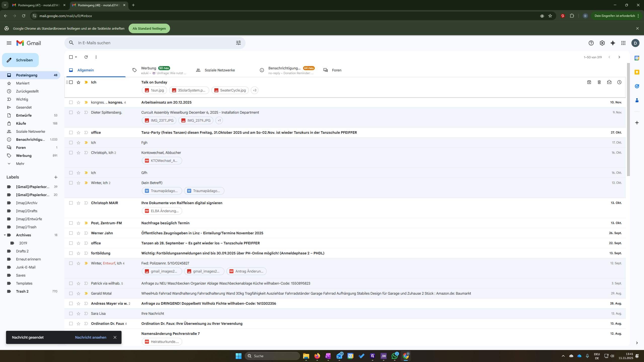Viewport: 644px width, 362px height.
Task: Click the Gemini sparkle icon
Action: (613, 43)
